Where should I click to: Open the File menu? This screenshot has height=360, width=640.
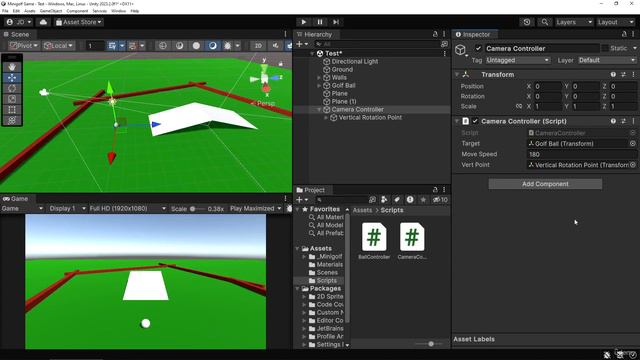click(5, 11)
